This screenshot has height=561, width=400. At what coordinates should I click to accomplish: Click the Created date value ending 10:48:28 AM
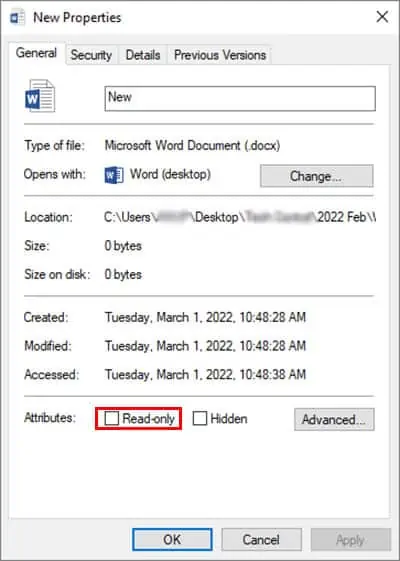click(x=205, y=317)
